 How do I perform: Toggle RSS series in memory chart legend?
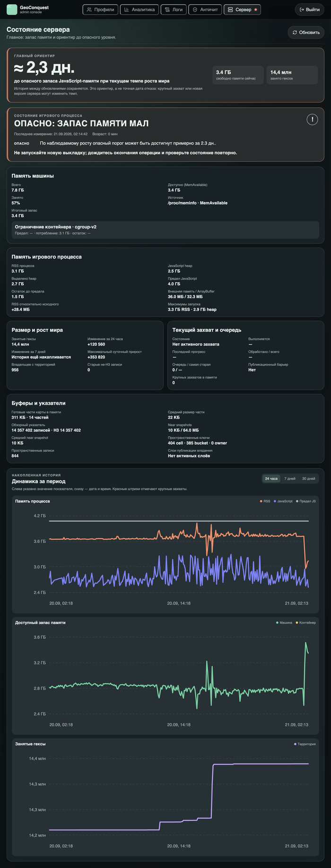point(265,501)
